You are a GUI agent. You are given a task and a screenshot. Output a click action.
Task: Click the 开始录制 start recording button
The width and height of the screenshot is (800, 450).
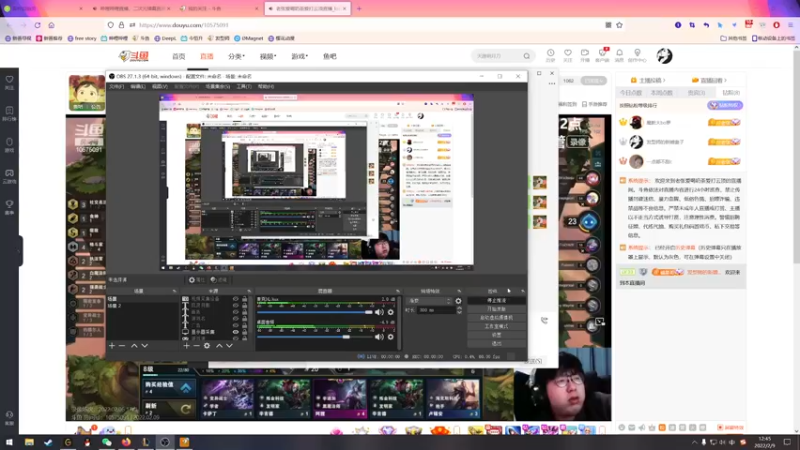[x=496, y=309]
